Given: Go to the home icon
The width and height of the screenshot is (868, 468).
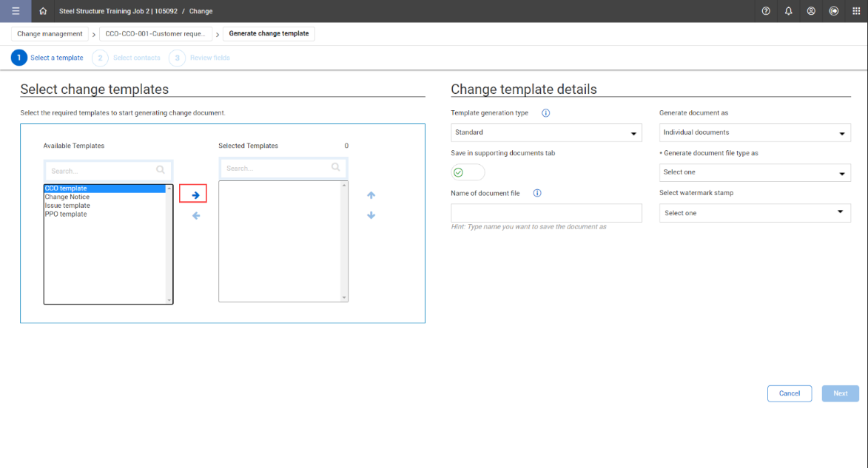Looking at the screenshot, I should click(43, 11).
